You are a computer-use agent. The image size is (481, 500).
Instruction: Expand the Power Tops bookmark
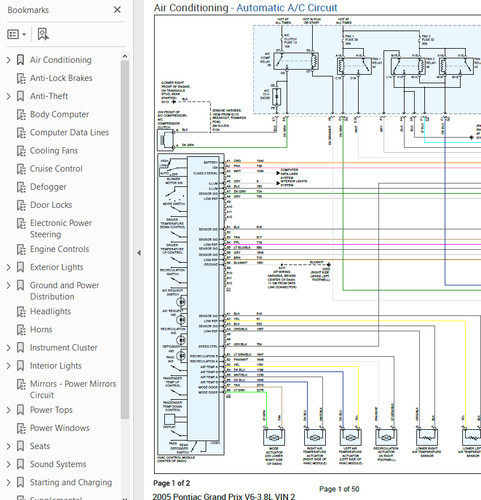8,410
